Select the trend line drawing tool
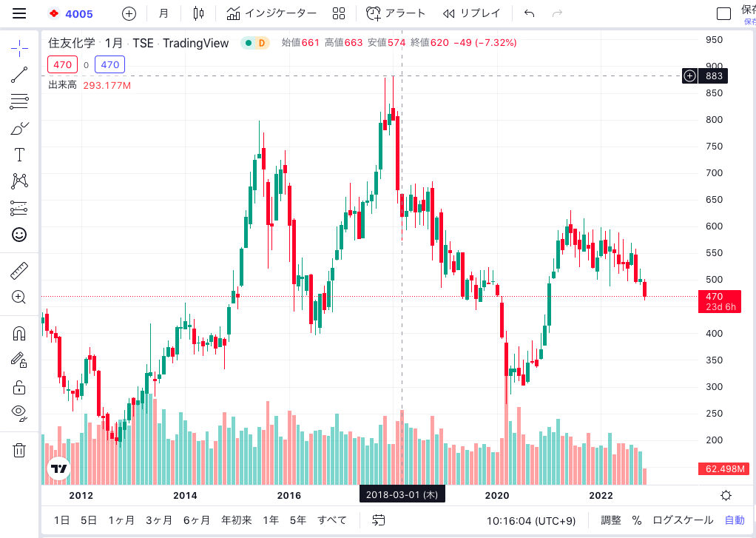The height and width of the screenshot is (538, 756). [19, 75]
